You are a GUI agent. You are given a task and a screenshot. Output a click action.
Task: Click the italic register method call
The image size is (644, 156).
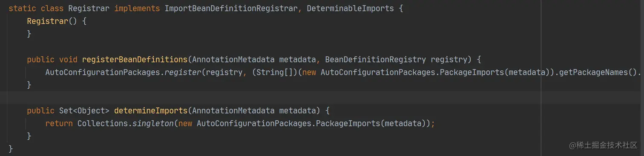pos(183,72)
